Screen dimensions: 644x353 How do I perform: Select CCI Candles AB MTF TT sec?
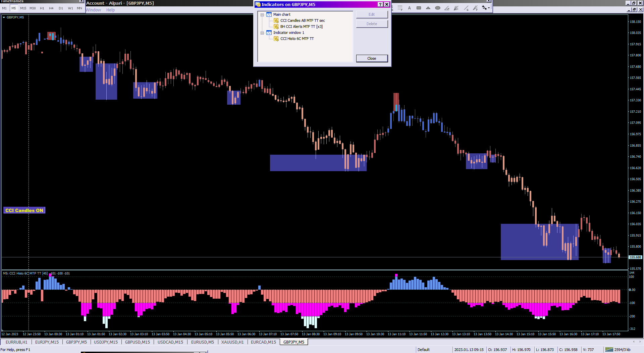click(303, 20)
